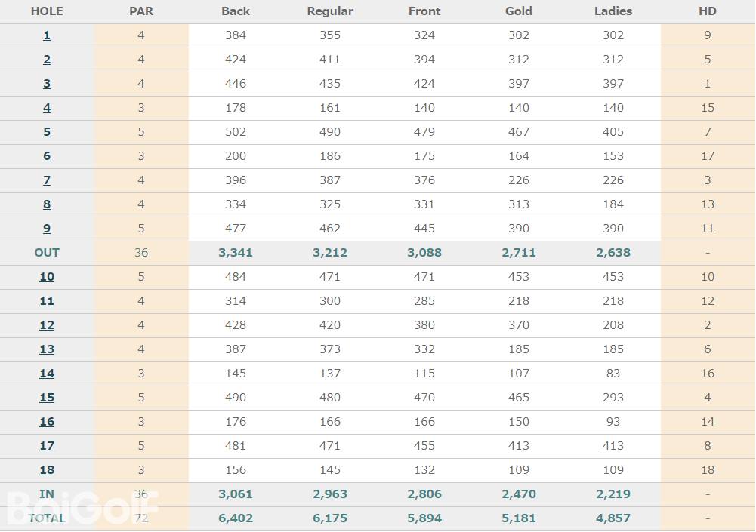Image resolution: width=756 pixels, height=532 pixels.
Task: Open details for hole 3
Action: 47,84
